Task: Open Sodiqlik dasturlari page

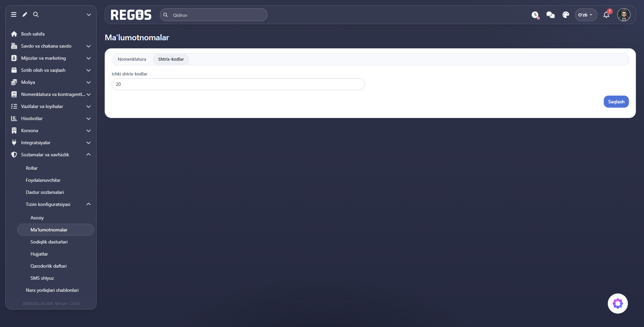Action: click(49, 242)
